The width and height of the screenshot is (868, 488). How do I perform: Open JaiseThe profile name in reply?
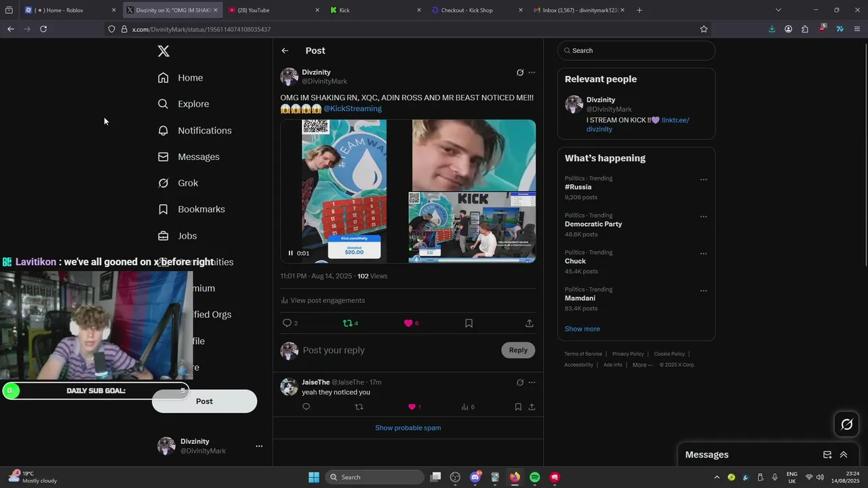point(316,382)
